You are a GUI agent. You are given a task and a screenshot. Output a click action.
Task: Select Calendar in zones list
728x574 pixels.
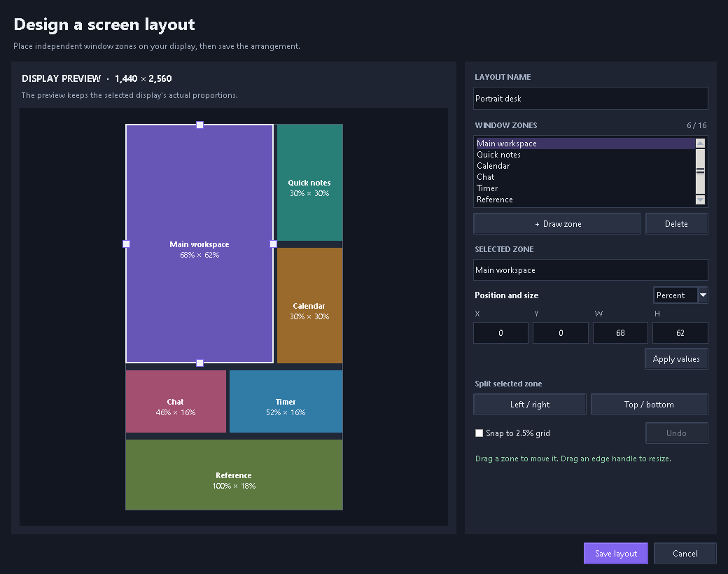click(585, 166)
